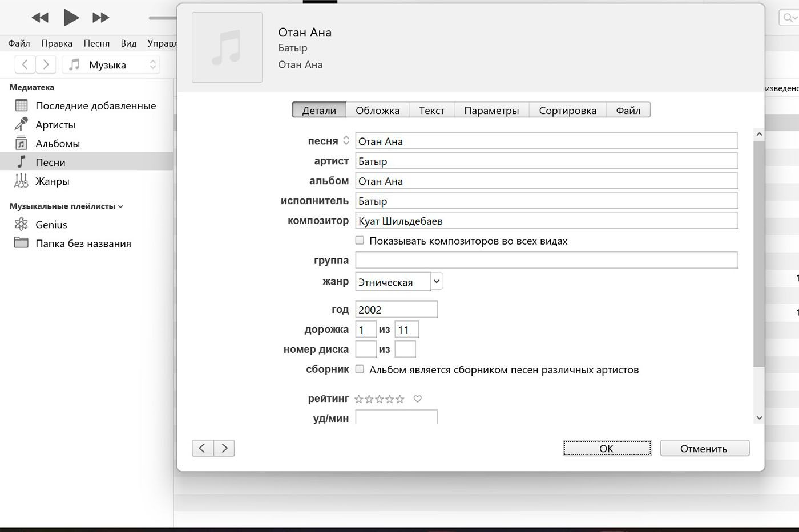Click the search box magnifier

tap(788, 18)
